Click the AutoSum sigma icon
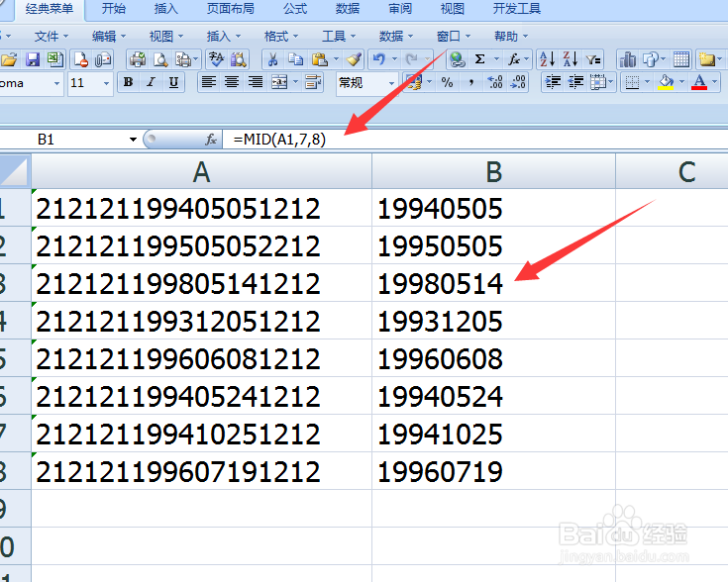 click(480, 59)
